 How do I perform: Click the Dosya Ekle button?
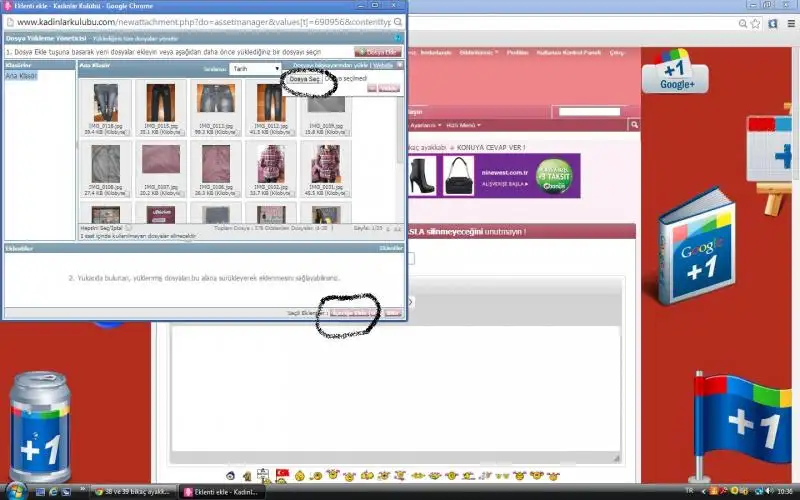(x=378, y=51)
